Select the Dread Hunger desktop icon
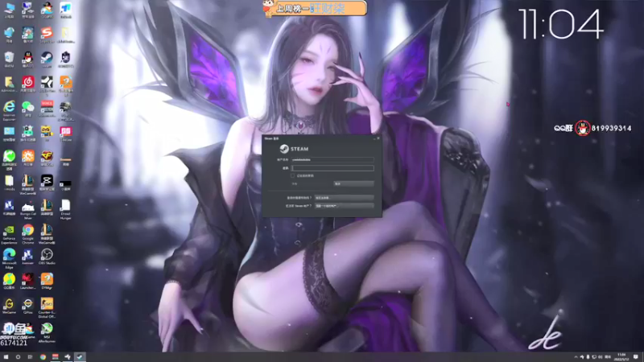The width and height of the screenshot is (644, 362). point(66,209)
